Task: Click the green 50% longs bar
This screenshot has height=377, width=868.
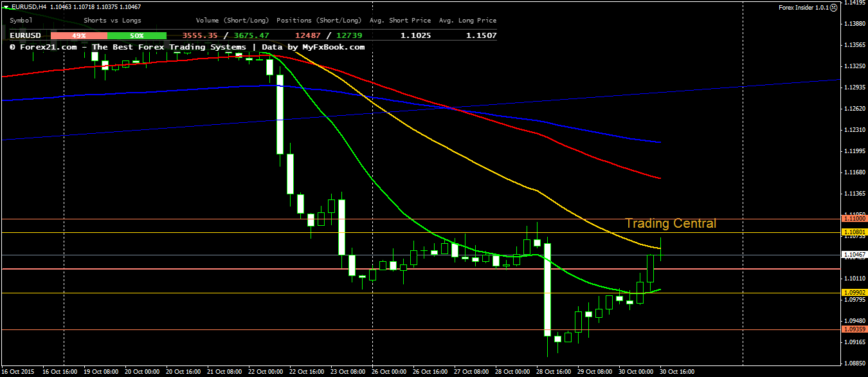Action: click(137, 36)
